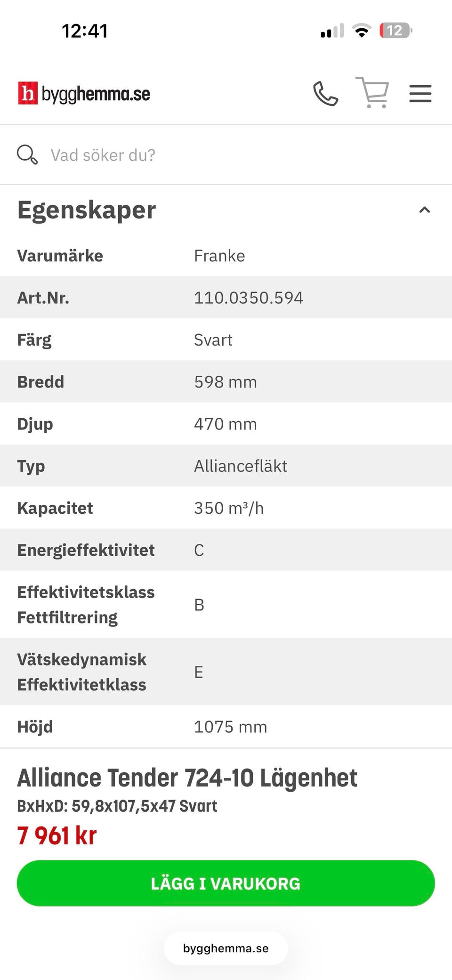Click the 'Vad söker du?' search field
The image size is (452, 980).
(x=226, y=155)
